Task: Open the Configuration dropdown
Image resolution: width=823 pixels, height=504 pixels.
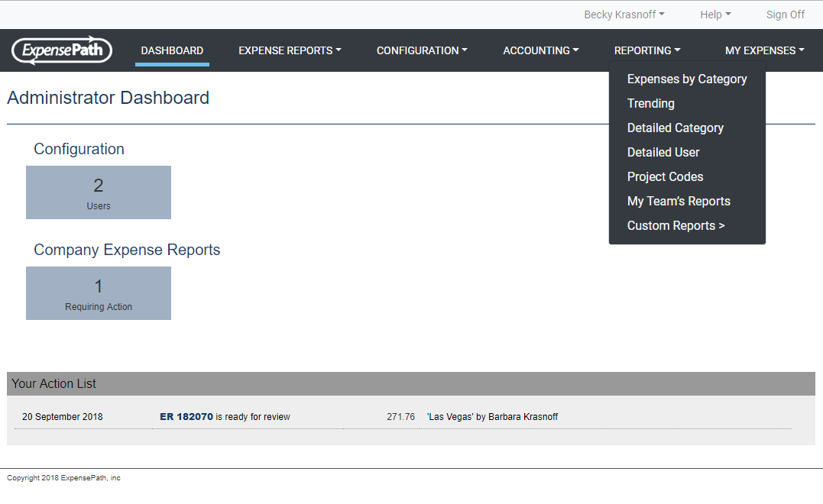Action: coord(422,50)
